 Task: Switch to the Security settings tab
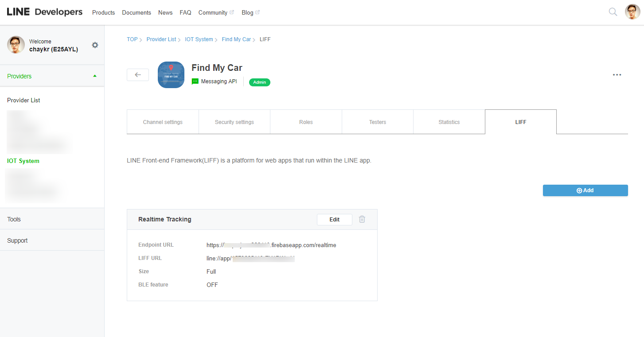pyautogui.click(x=234, y=122)
